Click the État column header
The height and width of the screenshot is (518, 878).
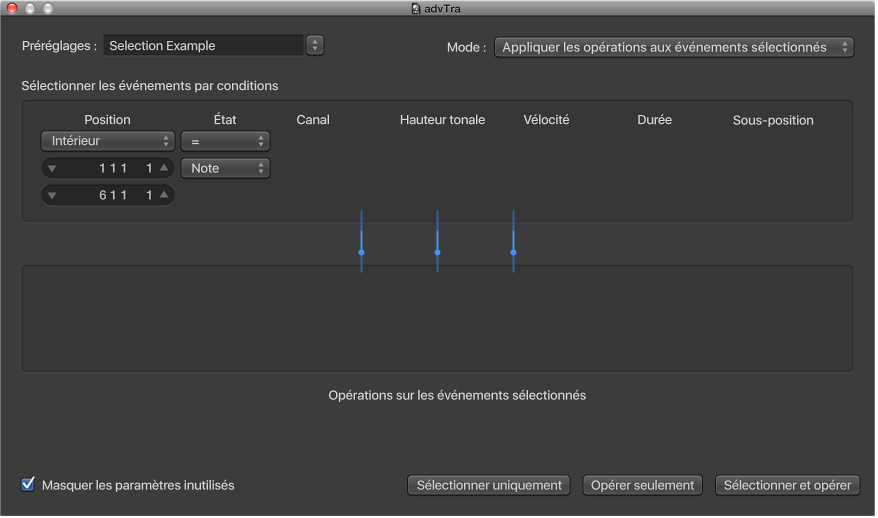[225, 120]
